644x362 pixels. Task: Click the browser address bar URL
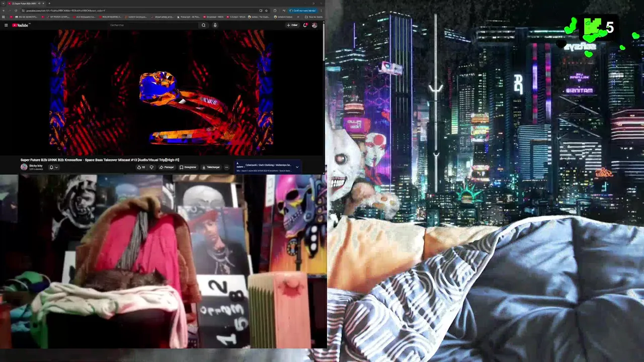pyautogui.click(x=66, y=11)
